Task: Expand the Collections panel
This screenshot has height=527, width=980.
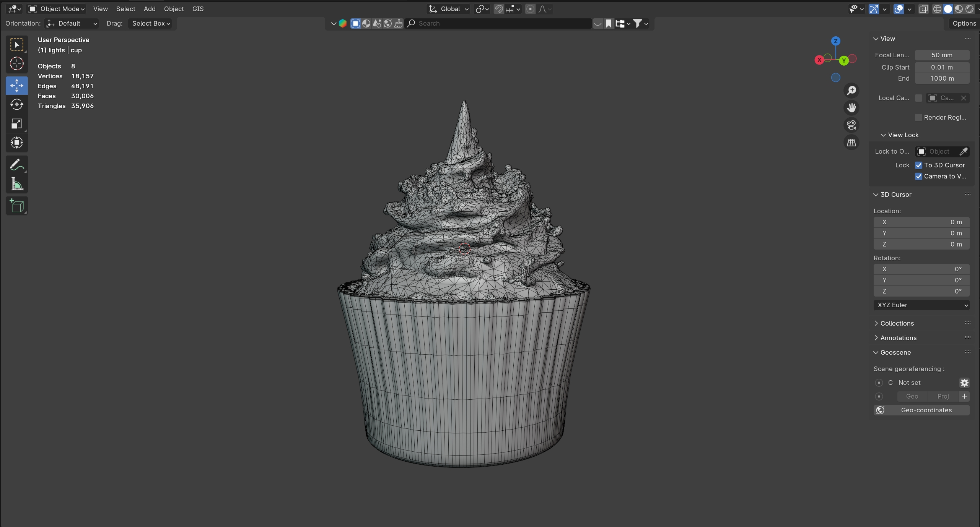Action: click(897, 323)
